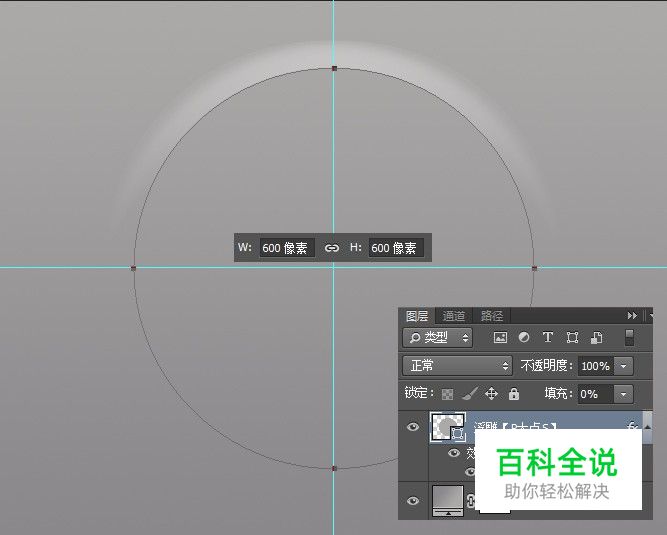667x535 pixels.
Task: Switch to the 图层 (Layers) tab
Action: coord(417,316)
